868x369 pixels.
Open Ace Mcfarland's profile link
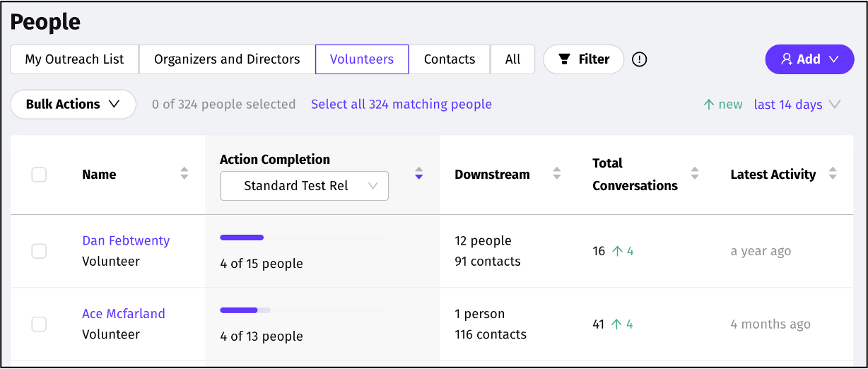[x=124, y=313]
